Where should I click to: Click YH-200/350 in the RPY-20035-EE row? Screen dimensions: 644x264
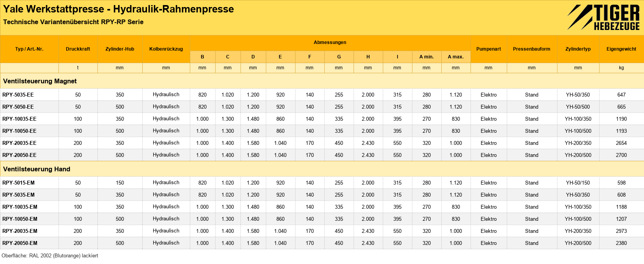[x=578, y=143]
